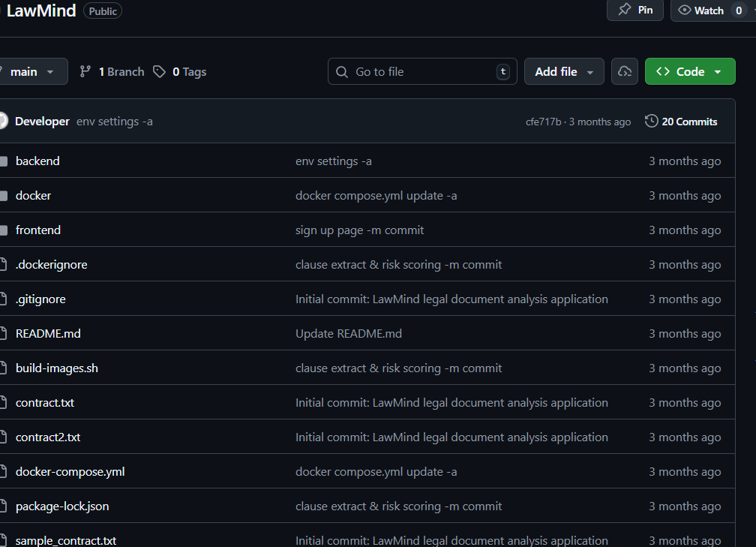Click the folder icon of backend row
This screenshot has height=547, width=756.
[x=3, y=161]
